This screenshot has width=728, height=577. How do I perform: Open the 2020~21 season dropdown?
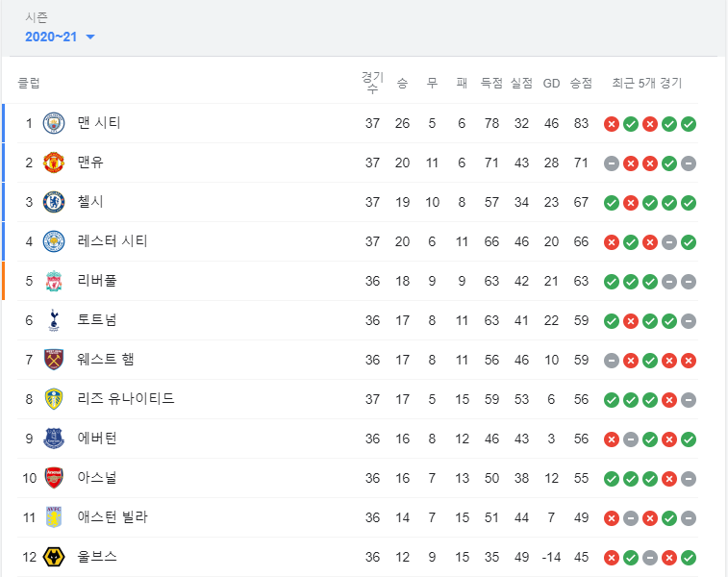click(x=60, y=37)
